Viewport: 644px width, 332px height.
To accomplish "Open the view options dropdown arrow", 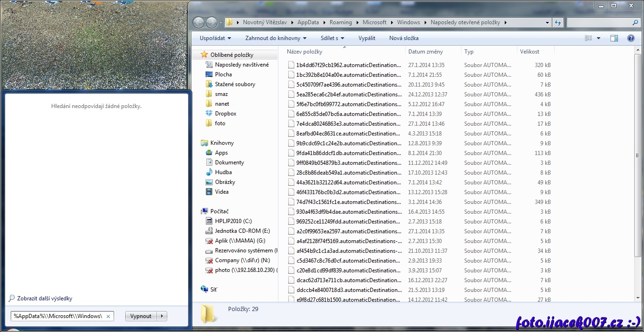I will coord(598,38).
